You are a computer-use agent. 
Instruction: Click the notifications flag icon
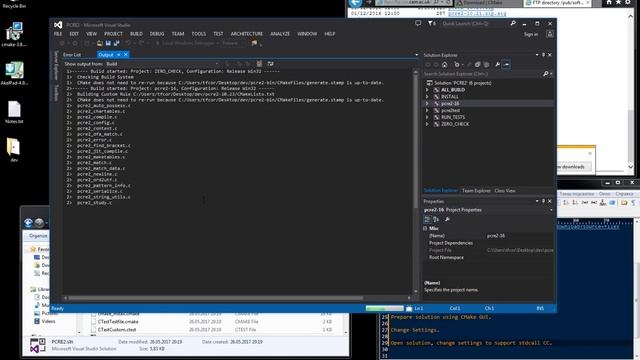coord(431,24)
